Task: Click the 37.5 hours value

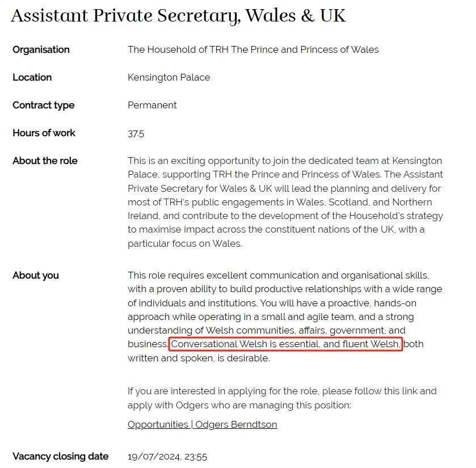Action: [136, 133]
